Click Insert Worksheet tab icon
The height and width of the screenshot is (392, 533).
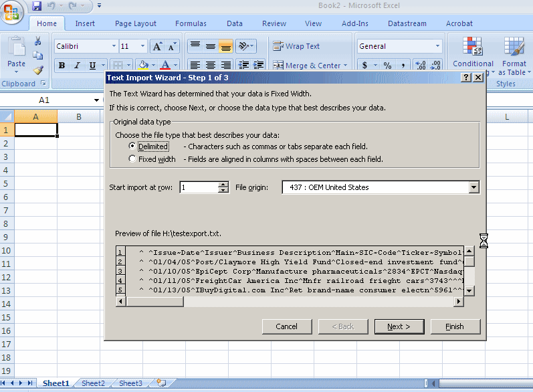click(161, 383)
